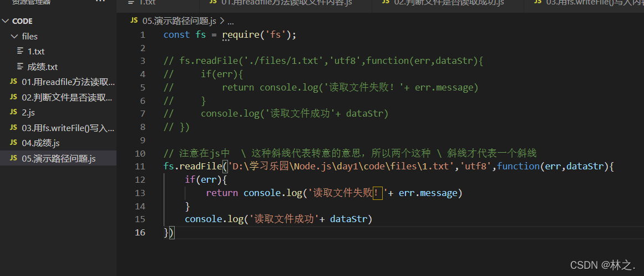Open the explorer more actions ellipsis
The height and width of the screenshot is (276, 644).
(100, 2)
